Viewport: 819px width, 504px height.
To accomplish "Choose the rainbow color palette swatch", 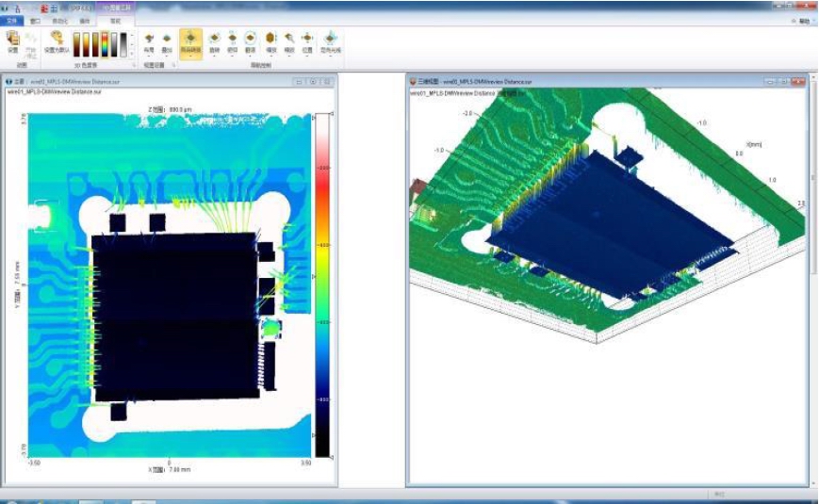I will coord(105,44).
